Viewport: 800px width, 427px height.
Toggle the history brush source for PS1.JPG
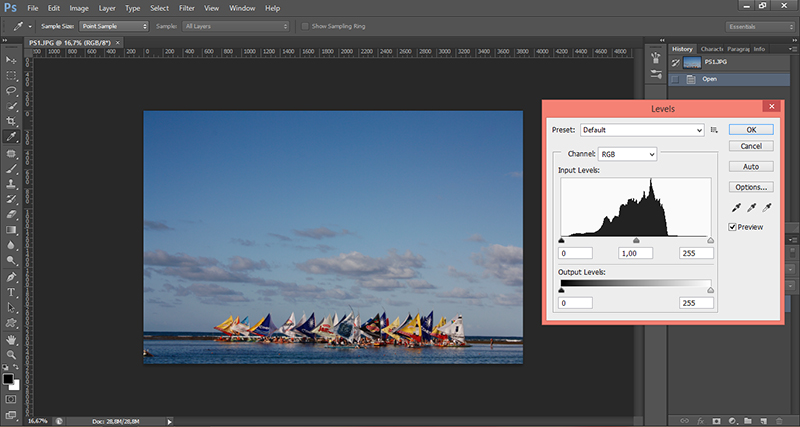tap(676, 62)
